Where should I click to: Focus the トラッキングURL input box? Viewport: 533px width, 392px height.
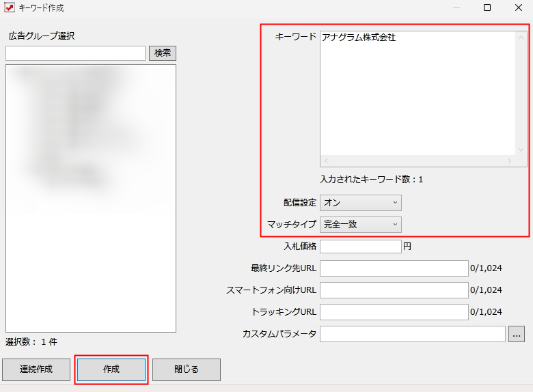click(394, 312)
